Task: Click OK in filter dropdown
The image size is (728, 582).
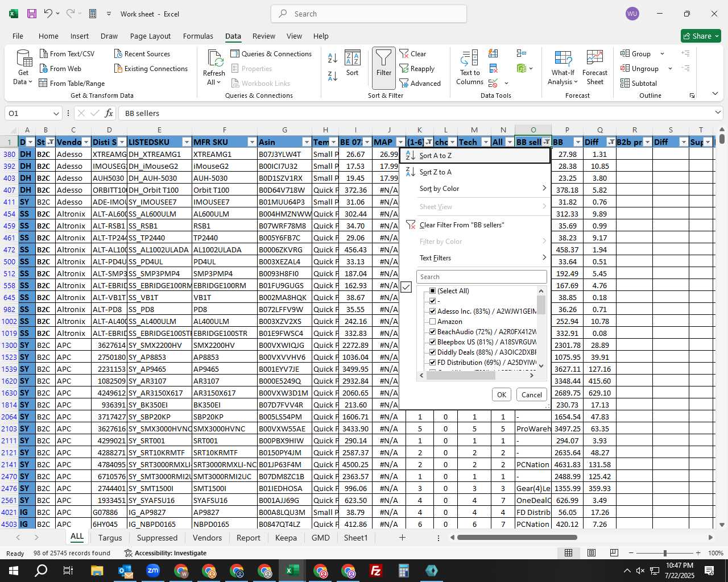Action: pos(501,394)
